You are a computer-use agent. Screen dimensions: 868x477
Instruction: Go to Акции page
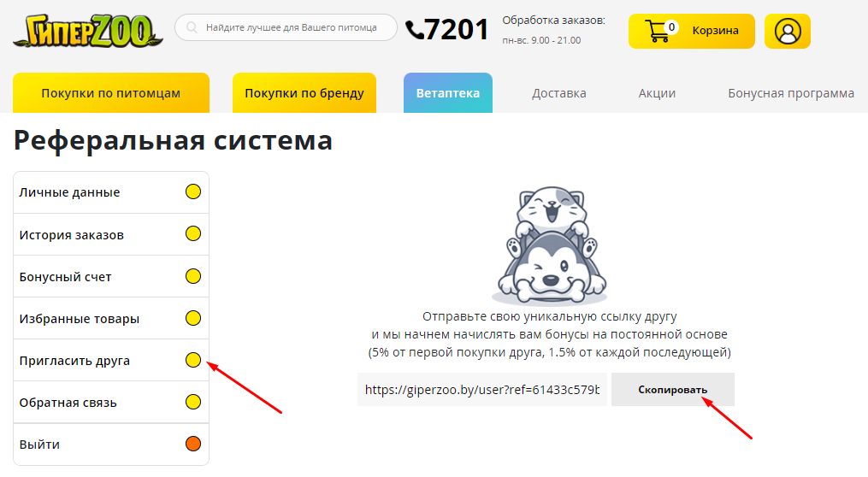pyautogui.click(x=657, y=93)
